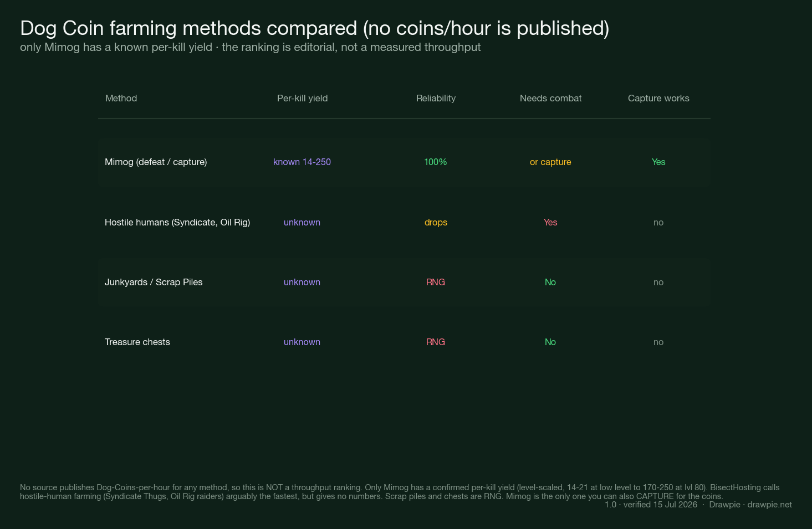Viewport: 812px width, 529px height.
Task: Click the Method column header
Action: [x=121, y=98]
